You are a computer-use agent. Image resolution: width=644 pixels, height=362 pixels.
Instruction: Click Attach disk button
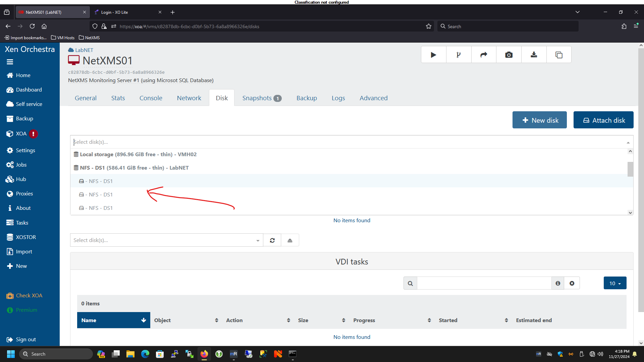[x=603, y=120]
